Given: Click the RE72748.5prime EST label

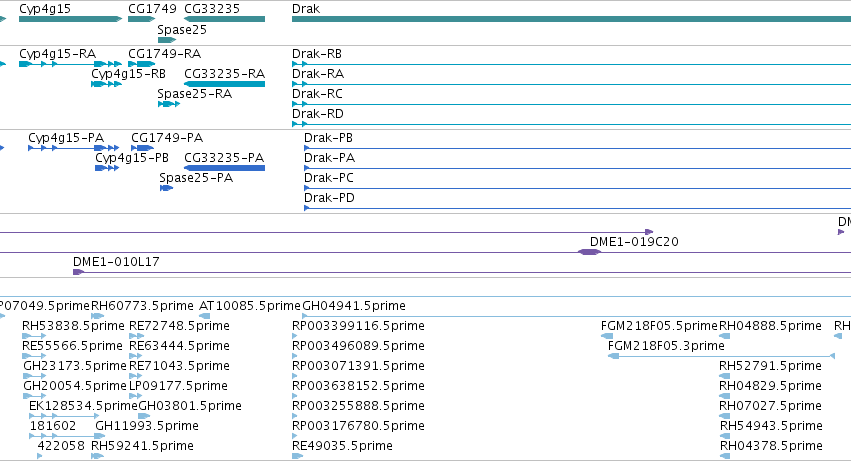Looking at the screenshot, I should tap(179, 326).
